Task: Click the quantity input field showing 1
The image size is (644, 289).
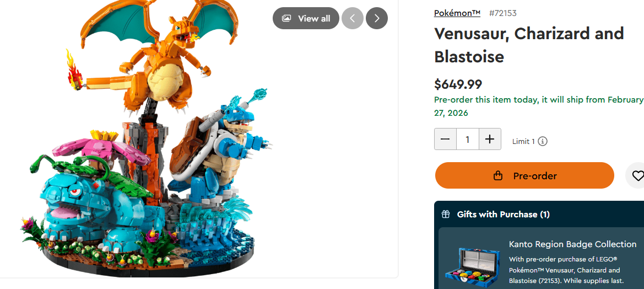Action: [x=467, y=139]
